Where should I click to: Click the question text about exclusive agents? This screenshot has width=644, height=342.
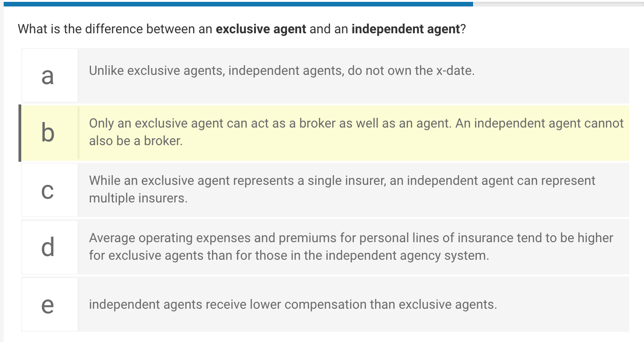coord(240,29)
